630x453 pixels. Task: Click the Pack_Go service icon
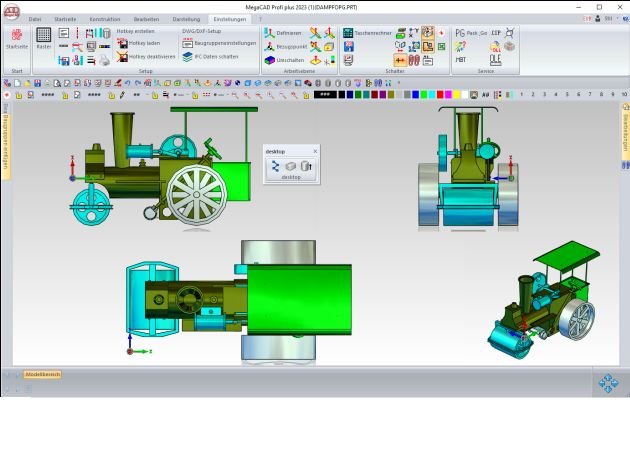pyautogui.click(x=460, y=33)
